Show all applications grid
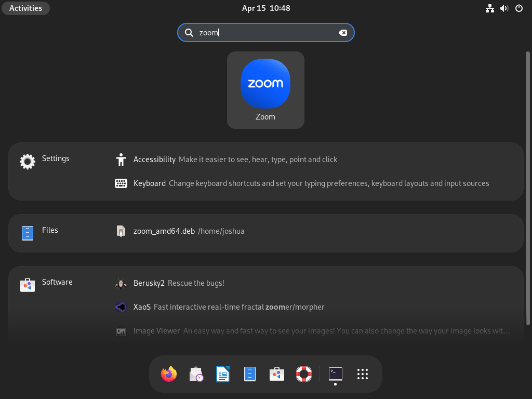Viewport: 532px width, 399px height. coord(362,374)
